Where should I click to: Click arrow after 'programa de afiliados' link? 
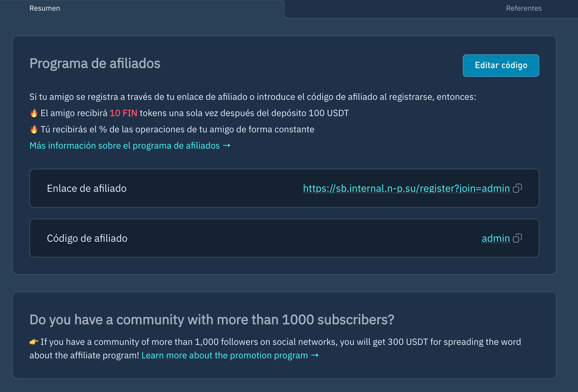(x=227, y=146)
